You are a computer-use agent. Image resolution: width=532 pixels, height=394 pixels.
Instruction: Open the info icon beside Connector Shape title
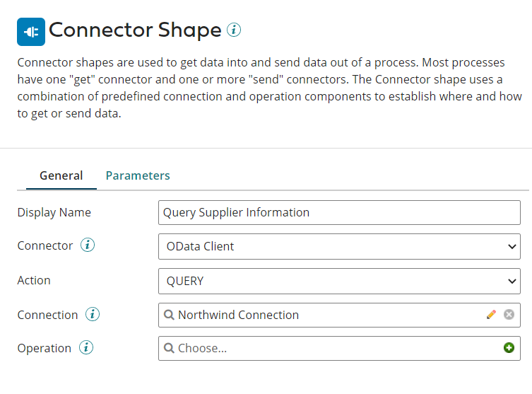[234, 30]
